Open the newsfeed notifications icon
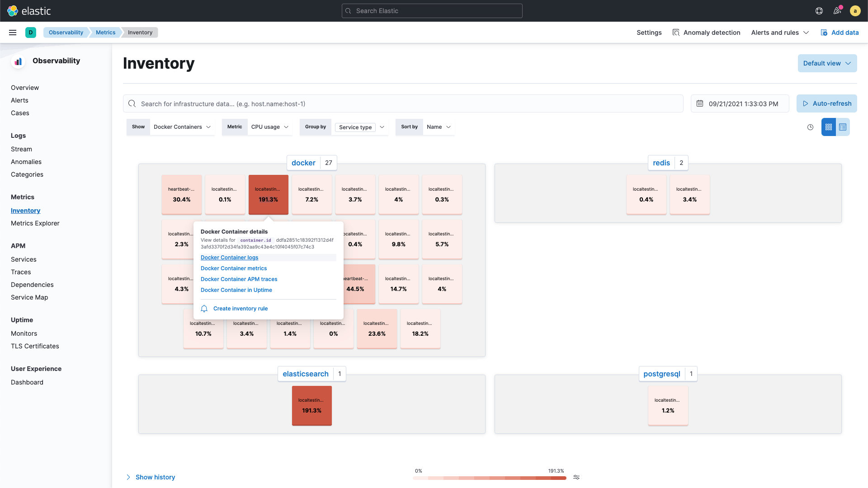Image resolution: width=868 pixels, height=488 pixels. point(837,11)
